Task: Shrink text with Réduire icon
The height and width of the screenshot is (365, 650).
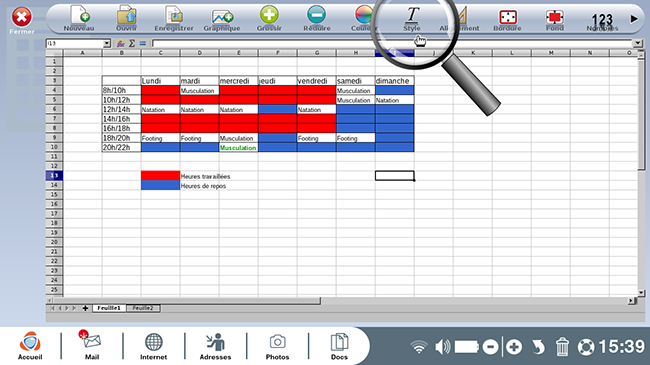Action: pyautogui.click(x=317, y=18)
